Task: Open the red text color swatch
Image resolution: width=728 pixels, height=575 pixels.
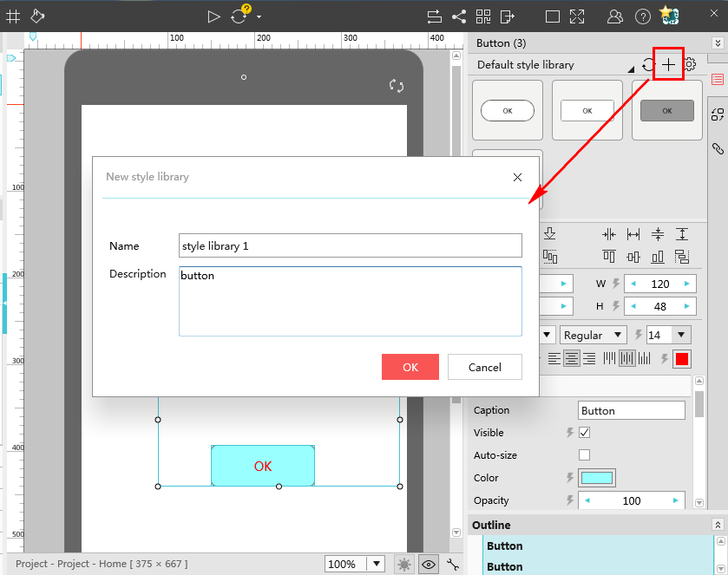Action: [x=681, y=359]
